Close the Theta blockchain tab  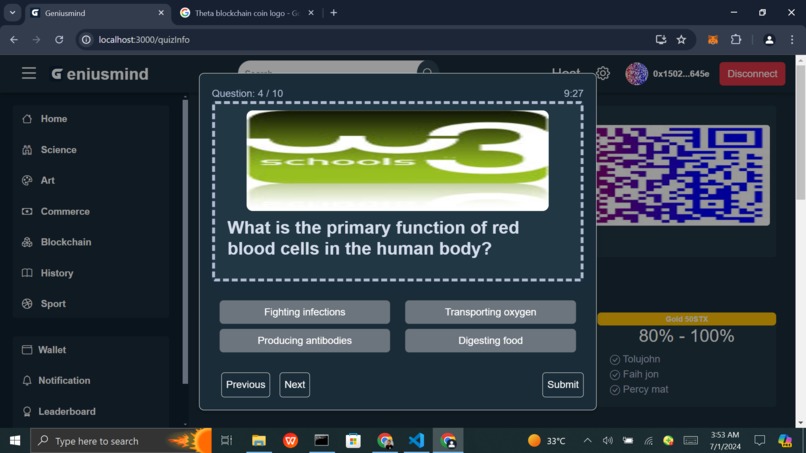tap(311, 13)
